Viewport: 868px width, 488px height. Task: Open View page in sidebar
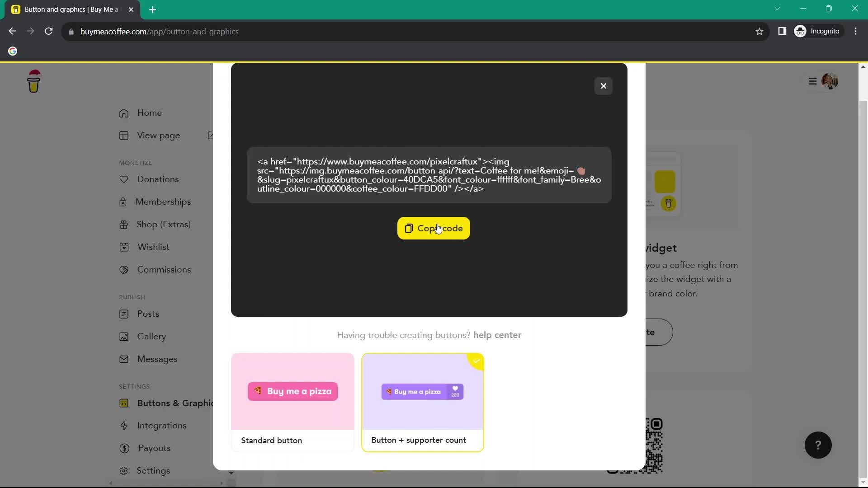tap(158, 135)
